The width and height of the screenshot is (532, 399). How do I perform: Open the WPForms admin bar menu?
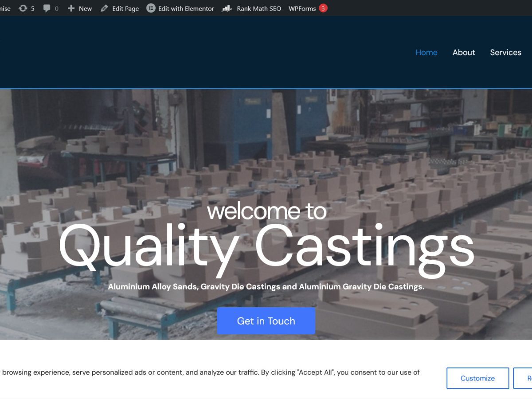[x=302, y=8]
